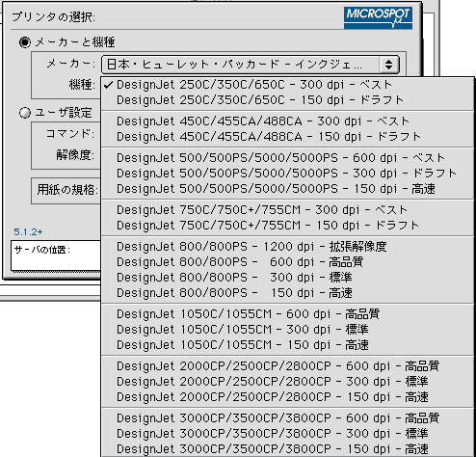
Task: Click the Microspot logo icon
Action: pyautogui.click(x=378, y=18)
